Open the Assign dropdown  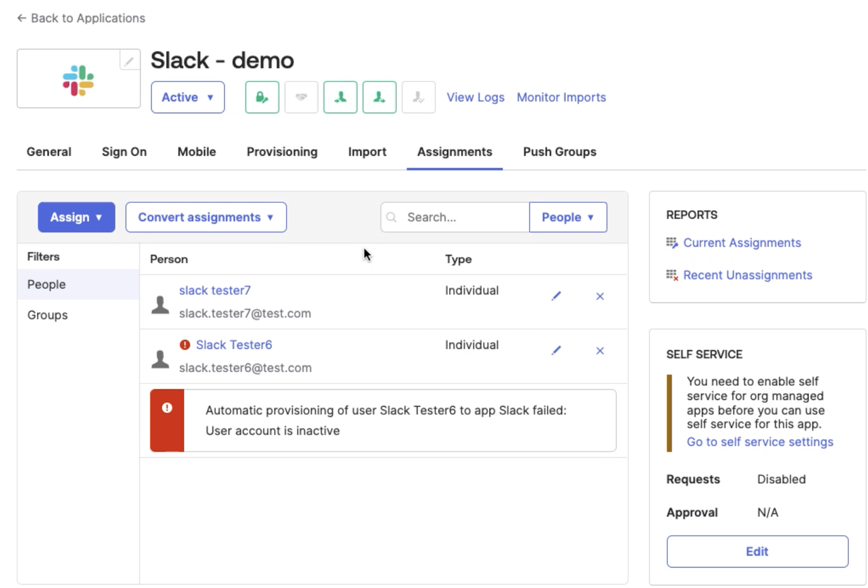point(76,217)
